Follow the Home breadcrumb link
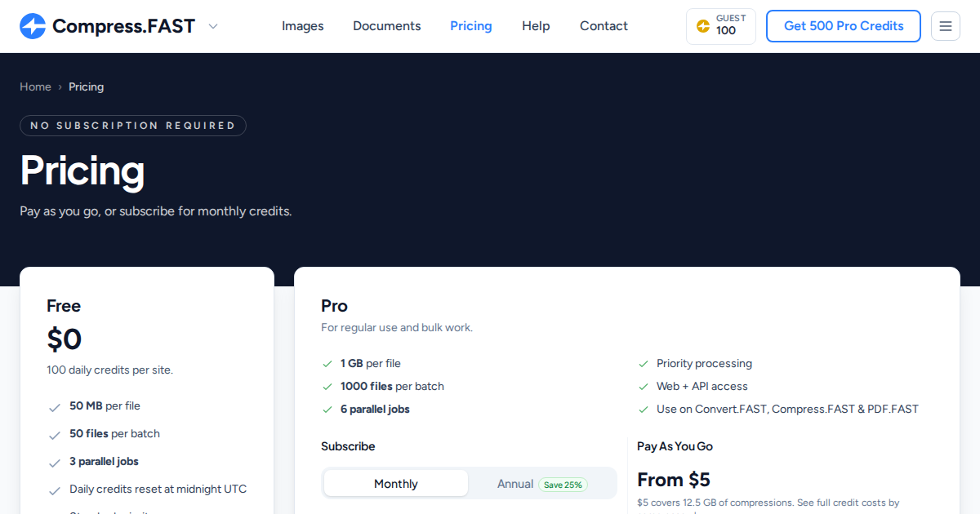Image resolution: width=980 pixels, height=514 pixels. (35, 86)
